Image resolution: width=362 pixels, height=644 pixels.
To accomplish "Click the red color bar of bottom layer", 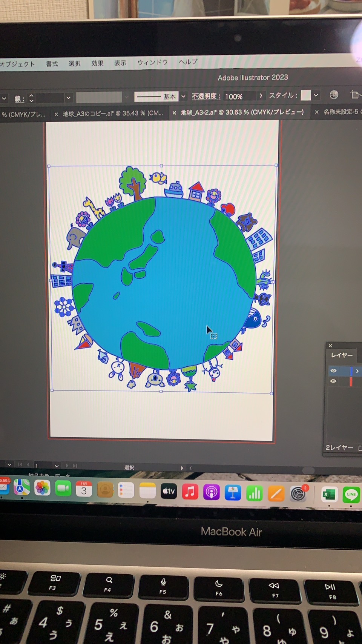I will click(x=351, y=381).
